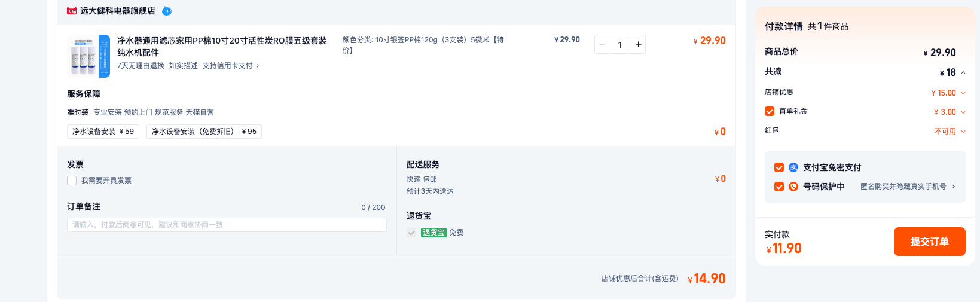This screenshot has width=980, height=302.
Task: Open the water filter product thumbnail
Action: click(88, 56)
